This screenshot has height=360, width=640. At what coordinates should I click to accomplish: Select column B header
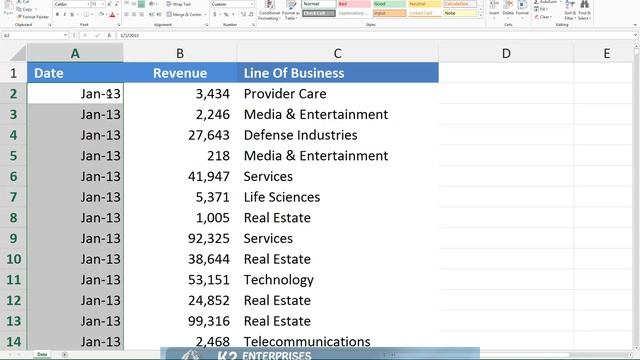click(180, 53)
